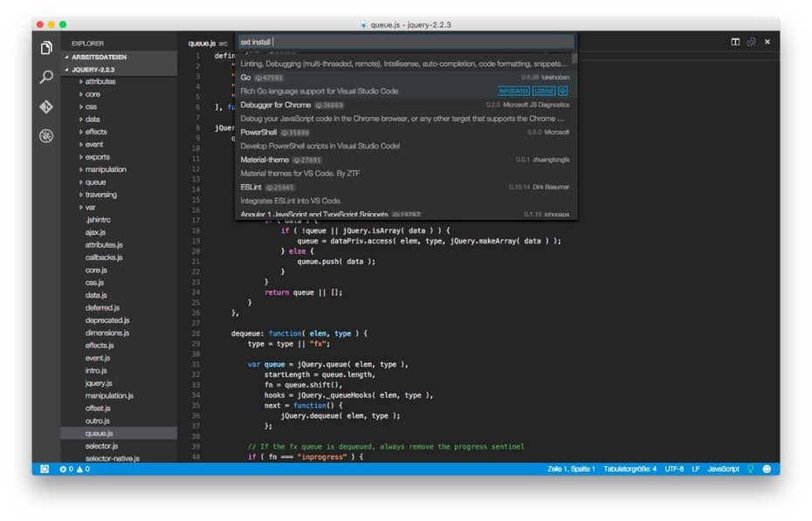This screenshot has width=812, height=521.
Task: Expand the core folder
Action: pos(119,94)
